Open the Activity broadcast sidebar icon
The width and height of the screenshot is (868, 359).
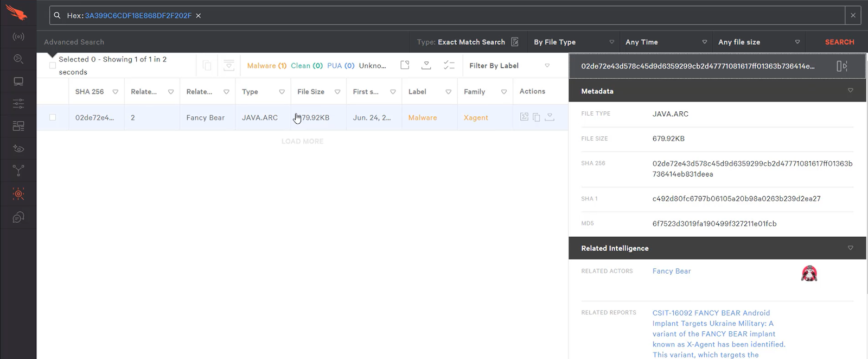point(18,37)
